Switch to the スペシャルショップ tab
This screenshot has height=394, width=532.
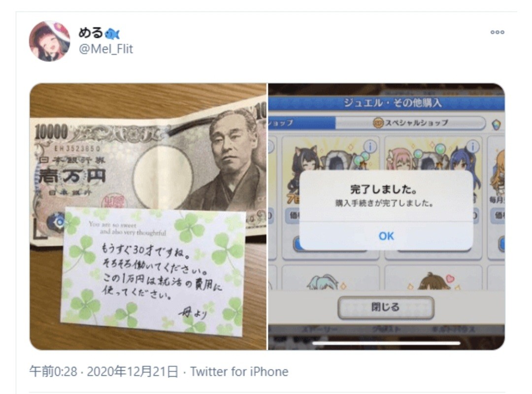click(410, 123)
